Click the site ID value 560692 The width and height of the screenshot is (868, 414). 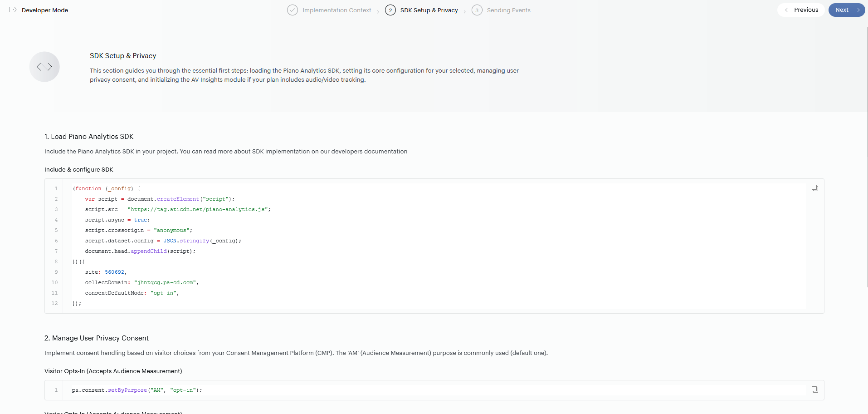pos(114,272)
